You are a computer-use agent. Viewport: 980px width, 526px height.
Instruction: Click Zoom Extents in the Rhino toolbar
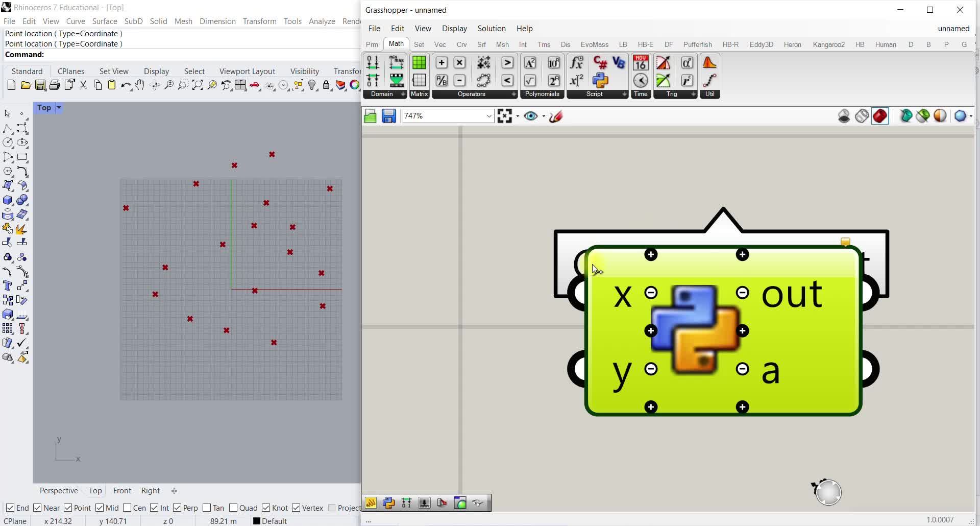[198, 85]
